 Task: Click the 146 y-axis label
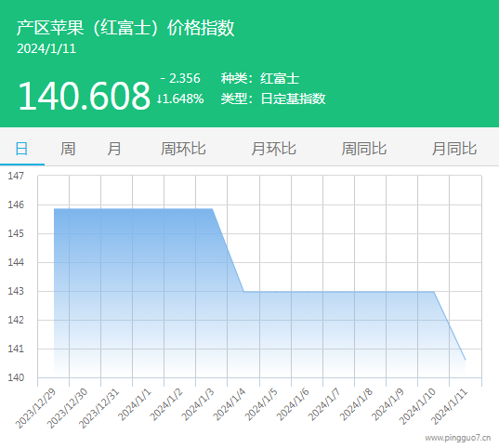16,204
